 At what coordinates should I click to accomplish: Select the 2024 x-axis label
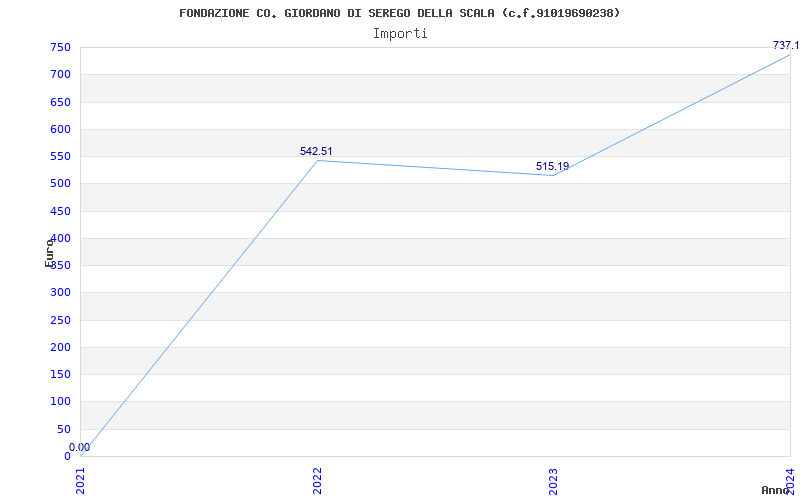tap(790, 481)
